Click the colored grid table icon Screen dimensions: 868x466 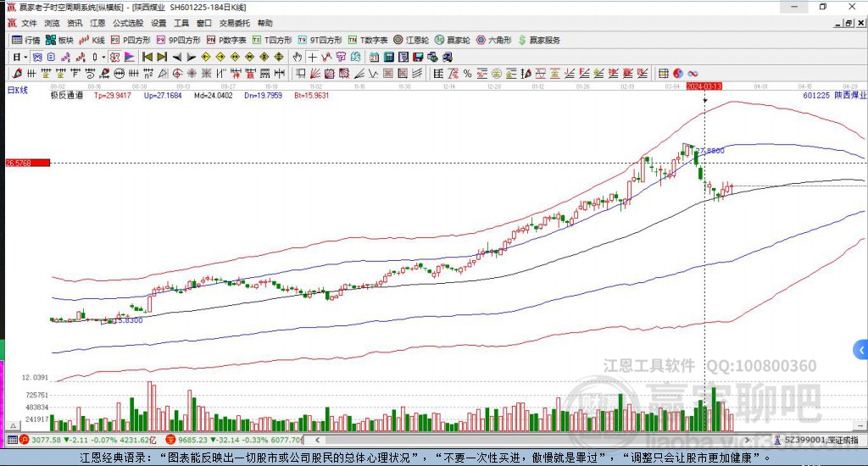point(663,73)
